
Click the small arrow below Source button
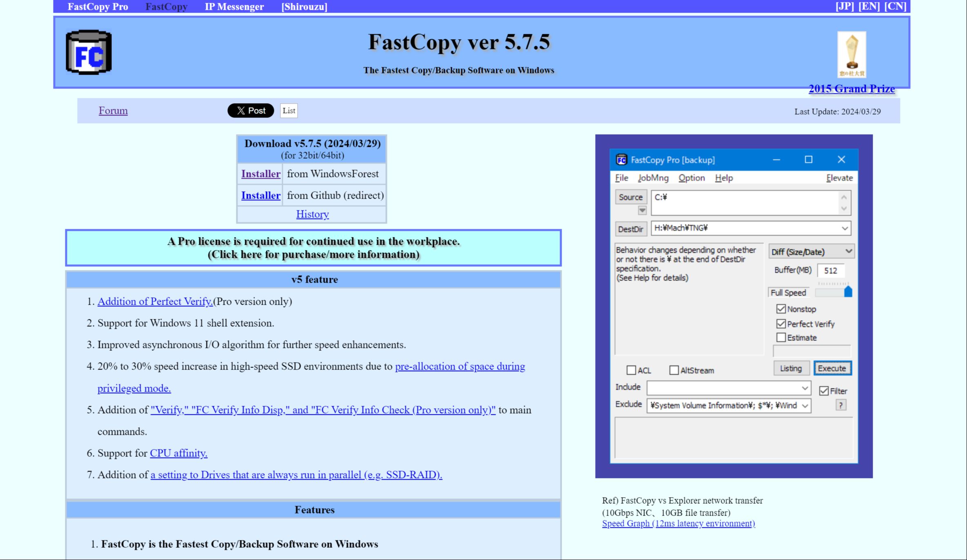pyautogui.click(x=642, y=210)
